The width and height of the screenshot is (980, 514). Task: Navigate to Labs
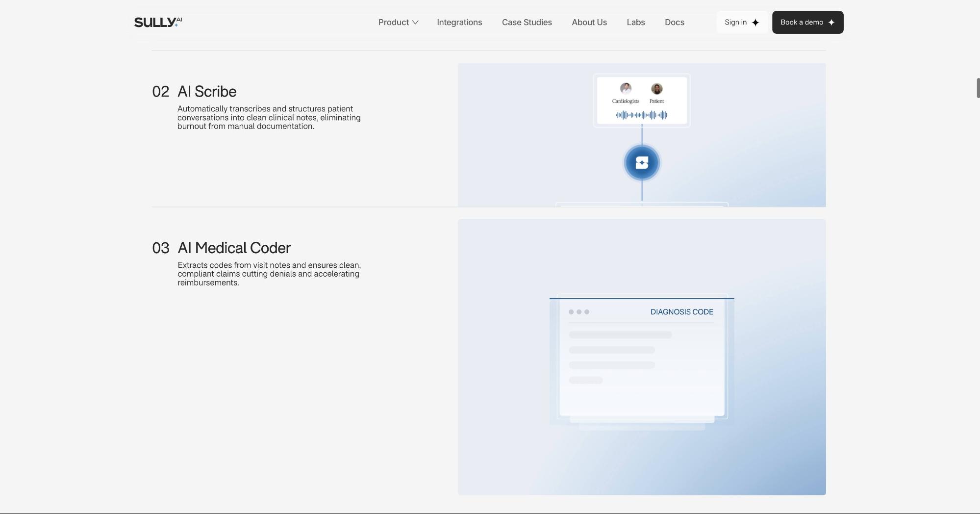[x=635, y=23]
